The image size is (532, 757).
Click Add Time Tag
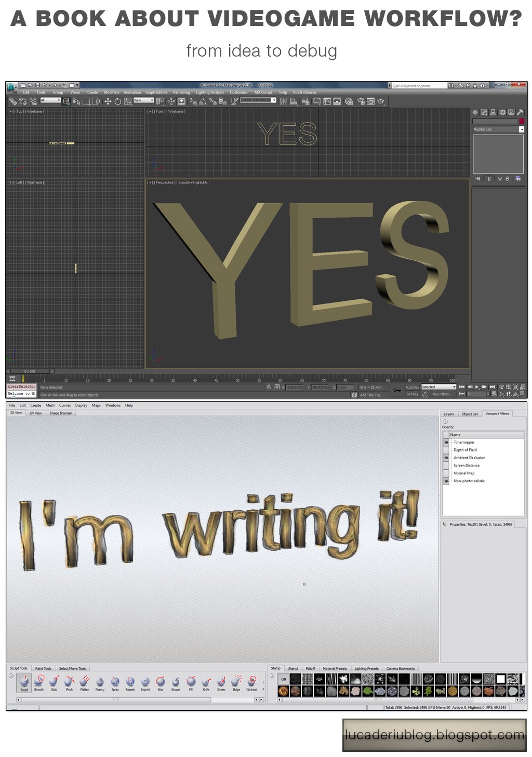point(370,395)
